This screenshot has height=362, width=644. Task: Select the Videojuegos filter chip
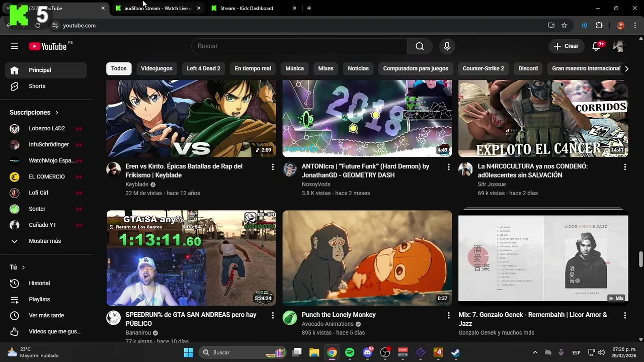click(x=156, y=68)
